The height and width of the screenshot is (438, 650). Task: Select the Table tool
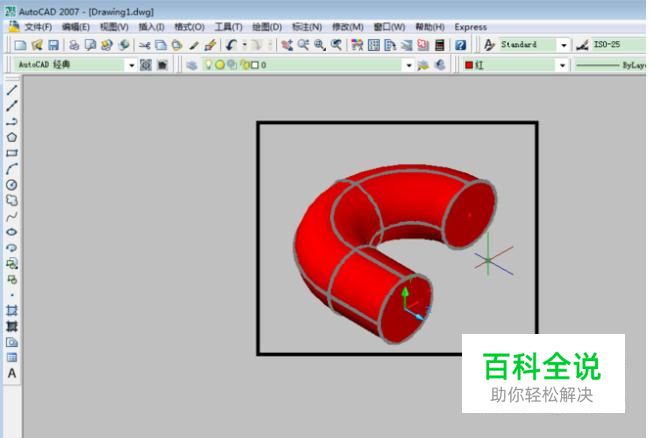(12, 358)
